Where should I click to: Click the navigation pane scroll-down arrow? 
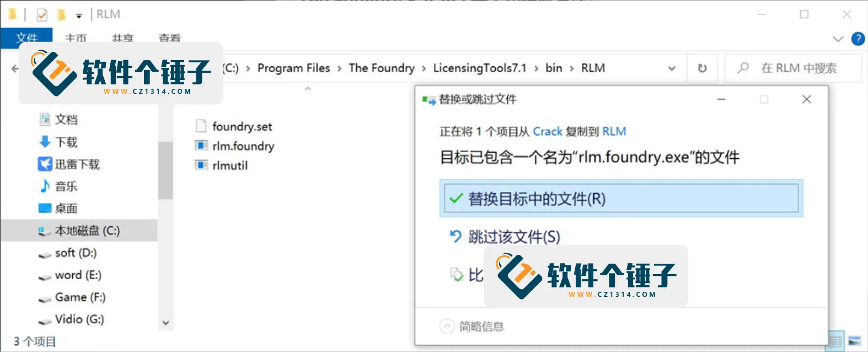tap(165, 323)
